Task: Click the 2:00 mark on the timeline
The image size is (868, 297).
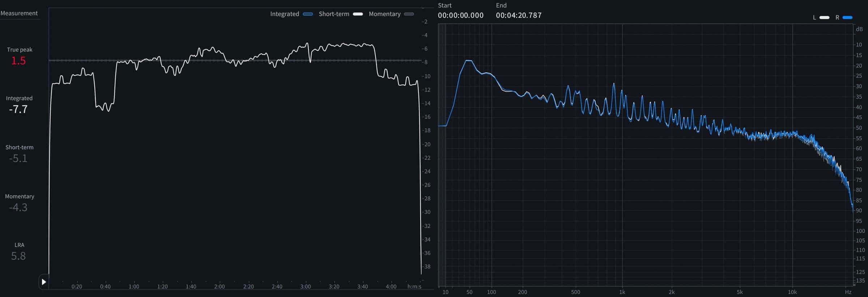Action: click(220, 286)
